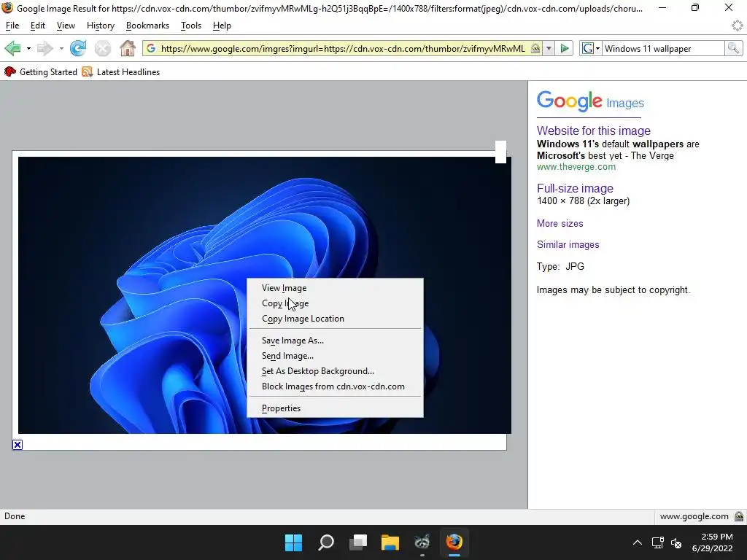This screenshot has width=747, height=560.
Task: Click the blue X icon below the image
Action: [x=18, y=445]
